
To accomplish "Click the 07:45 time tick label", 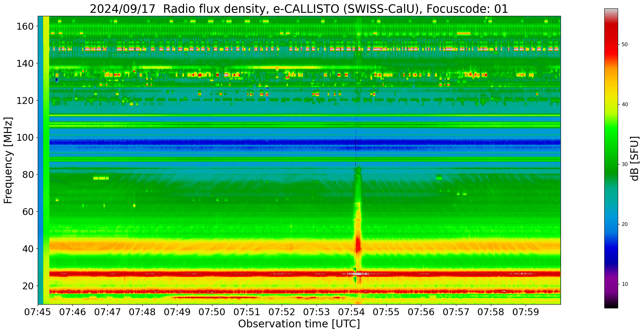I will point(38,312).
